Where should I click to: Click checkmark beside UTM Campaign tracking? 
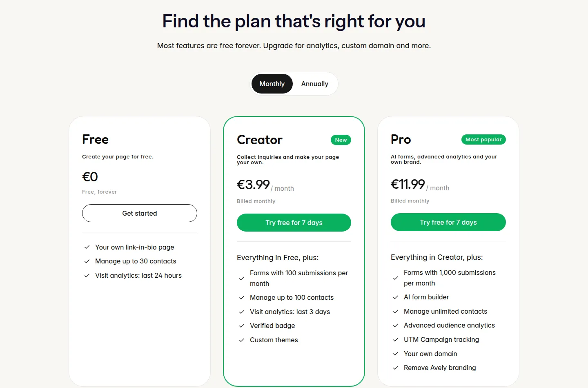tap(396, 340)
